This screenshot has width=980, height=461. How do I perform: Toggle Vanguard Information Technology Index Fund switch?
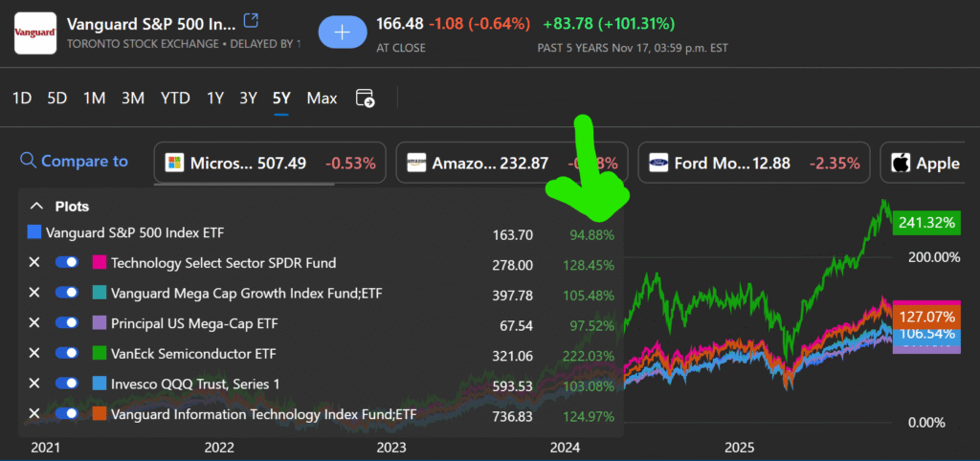tap(66, 413)
